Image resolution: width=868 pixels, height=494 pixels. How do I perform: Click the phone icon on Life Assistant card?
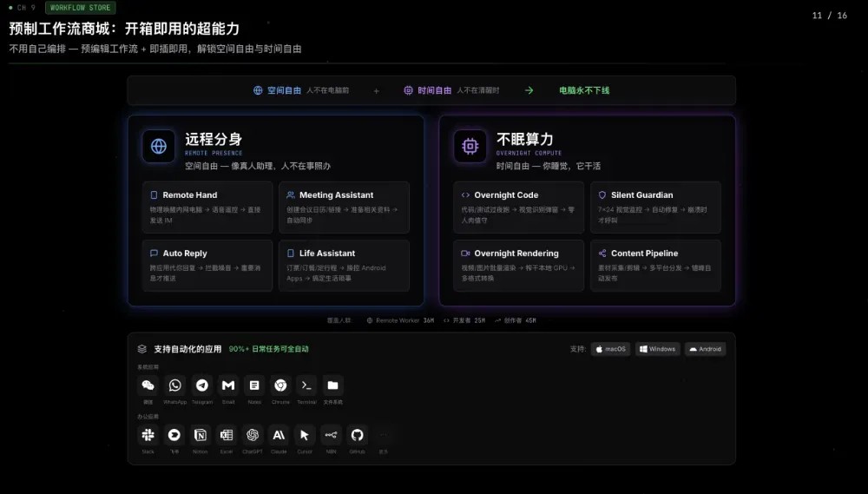pyautogui.click(x=291, y=254)
